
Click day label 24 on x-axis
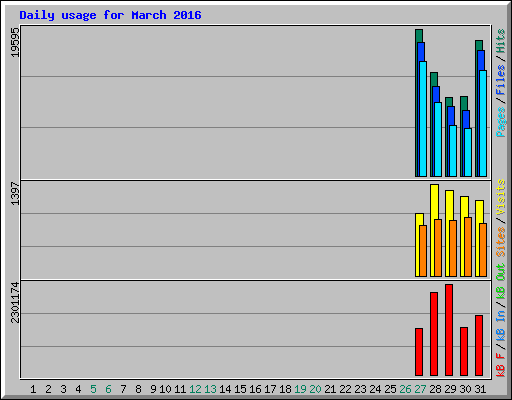point(375,389)
